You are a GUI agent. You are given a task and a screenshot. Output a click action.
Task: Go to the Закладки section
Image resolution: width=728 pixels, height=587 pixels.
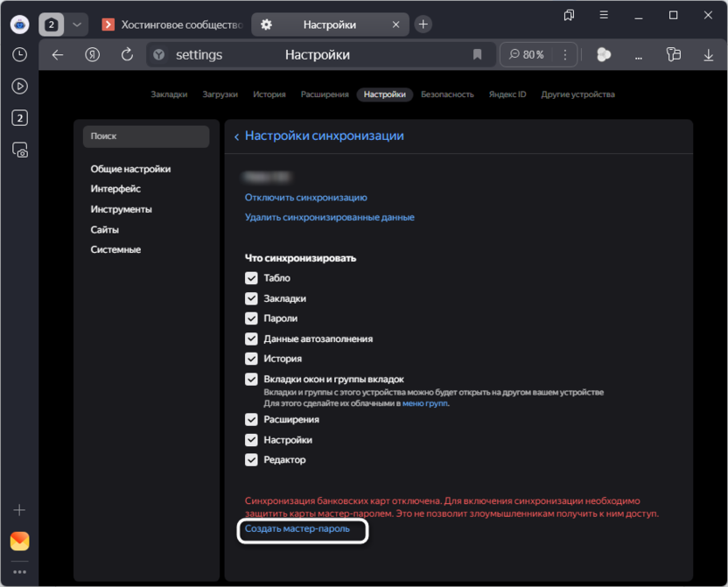169,94
